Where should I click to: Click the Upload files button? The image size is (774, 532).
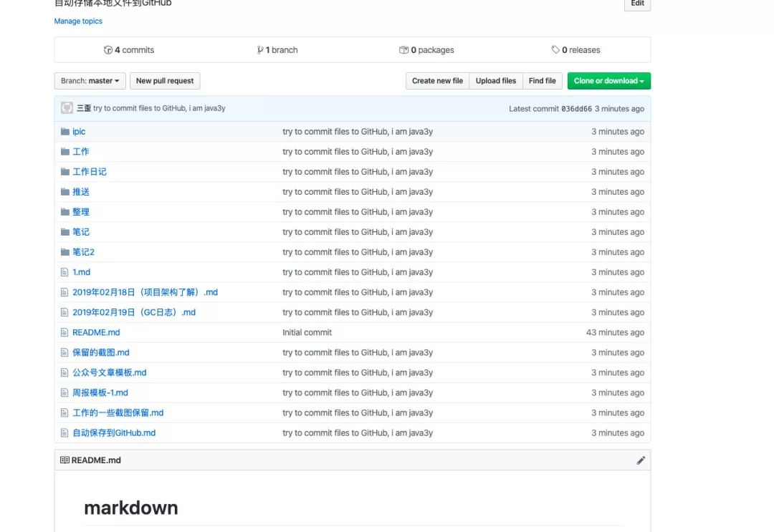click(x=496, y=81)
